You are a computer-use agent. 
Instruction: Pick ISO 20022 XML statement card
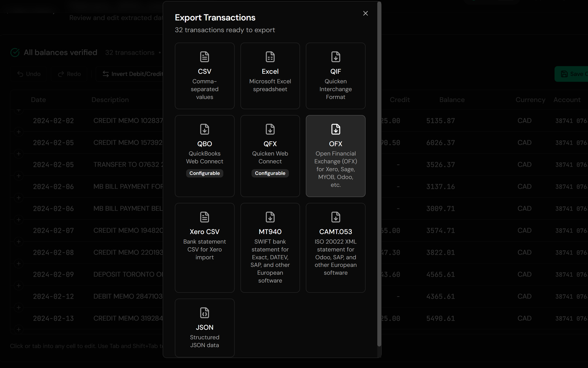click(x=335, y=248)
